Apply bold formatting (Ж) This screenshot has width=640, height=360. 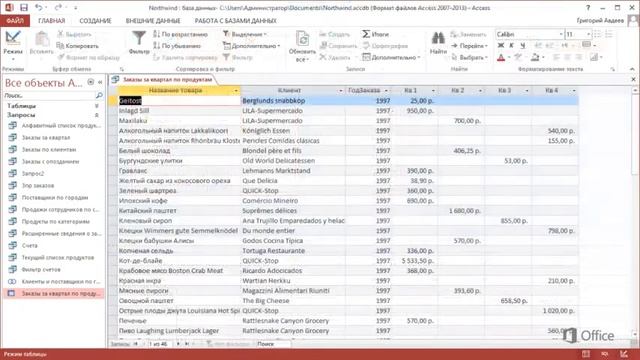pos(501,45)
